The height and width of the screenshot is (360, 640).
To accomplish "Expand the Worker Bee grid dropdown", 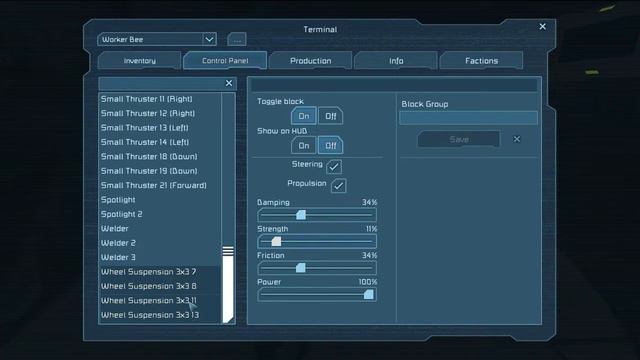I will (209, 39).
